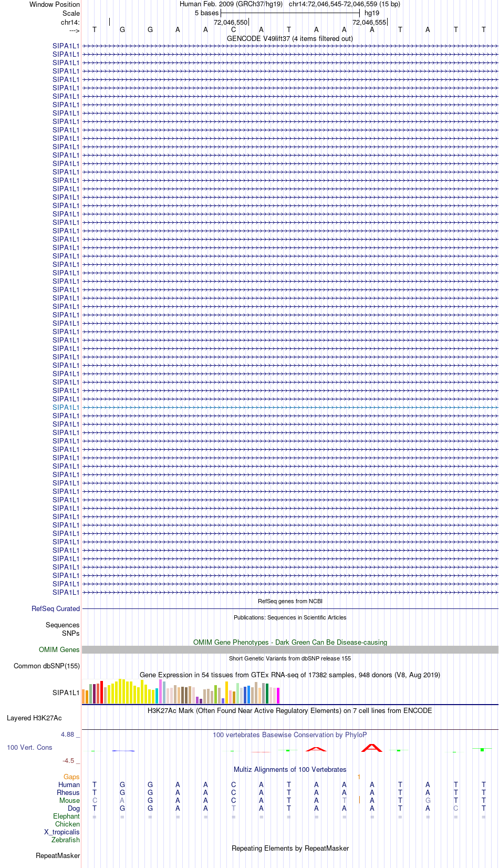Click the hg19 scale label
Viewport: 499px width, 868px height.
pyautogui.click(x=372, y=13)
